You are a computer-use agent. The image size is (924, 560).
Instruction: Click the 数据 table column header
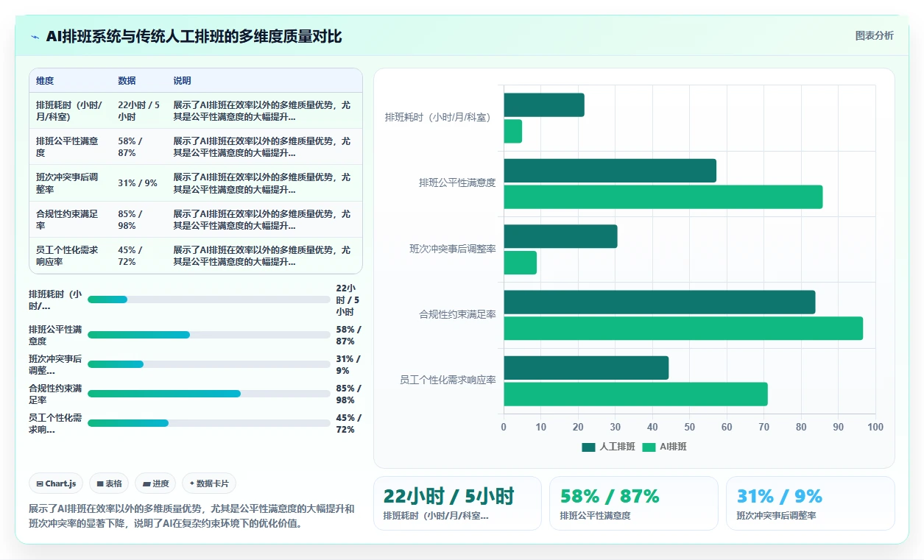pos(127,81)
